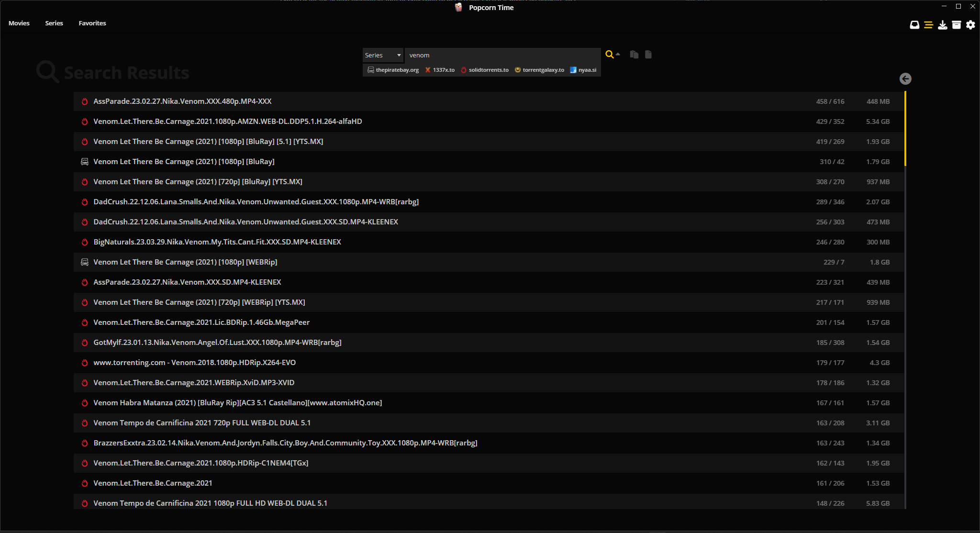Click the paste-from-clipboard icon beside search

[x=633, y=55]
